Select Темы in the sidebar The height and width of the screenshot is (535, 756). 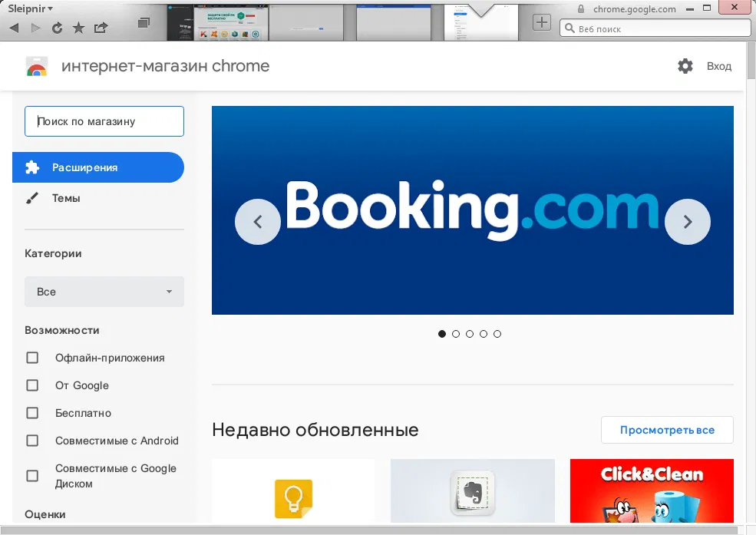pyautogui.click(x=66, y=198)
